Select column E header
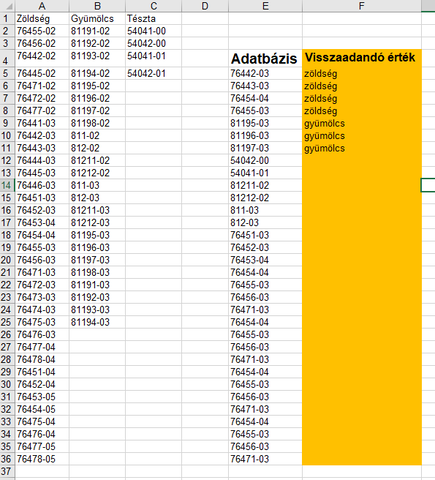Viewport: 435px width, 480px height. coord(265,6)
